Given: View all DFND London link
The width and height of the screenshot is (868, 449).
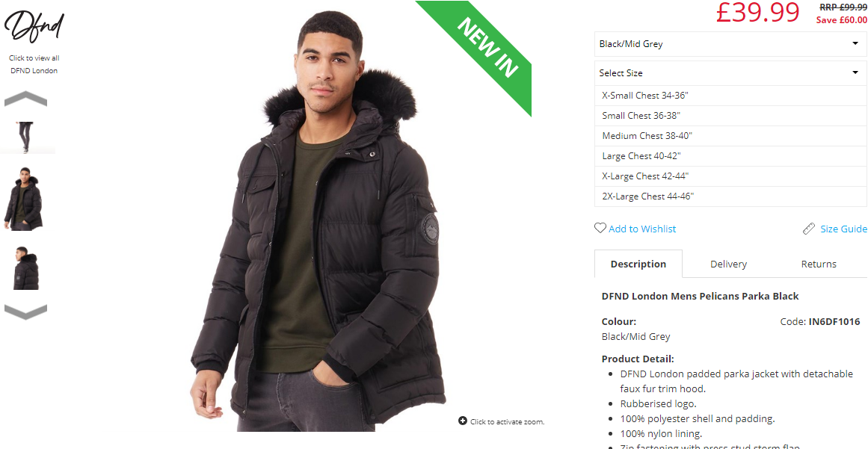Looking at the screenshot, I should coord(34,64).
